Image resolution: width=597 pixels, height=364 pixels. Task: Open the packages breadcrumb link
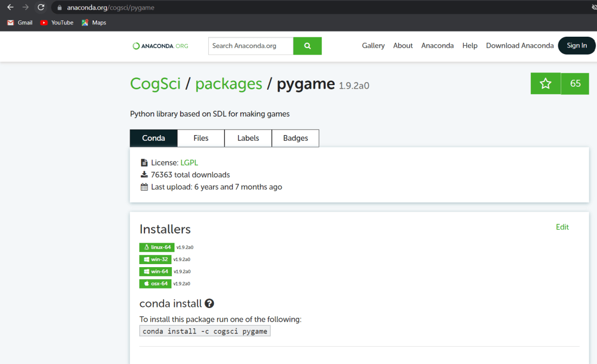point(229,84)
